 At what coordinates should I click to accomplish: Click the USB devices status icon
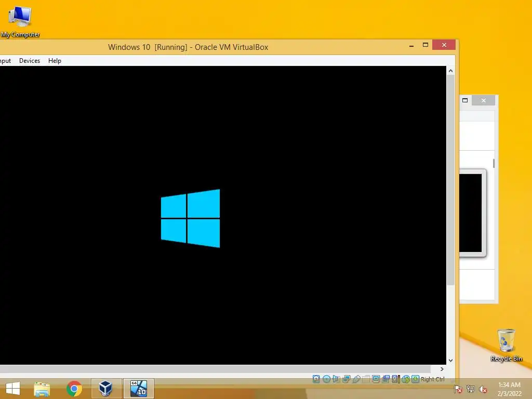coord(356,379)
